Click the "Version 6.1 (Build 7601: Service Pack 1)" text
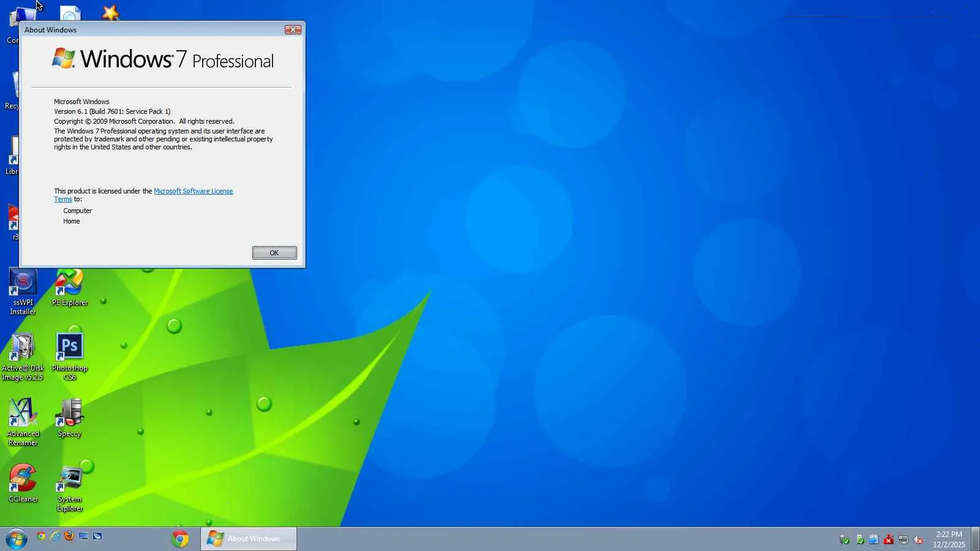The width and height of the screenshot is (980, 551). click(x=112, y=111)
